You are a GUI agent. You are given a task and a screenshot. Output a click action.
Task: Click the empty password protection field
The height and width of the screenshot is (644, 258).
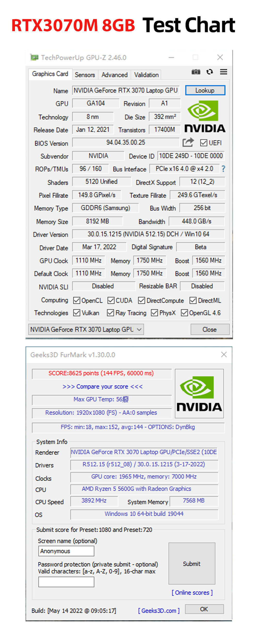[66, 582]
